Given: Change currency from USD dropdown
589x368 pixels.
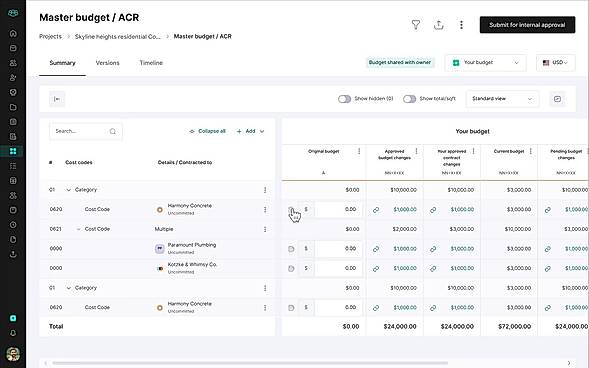Looking at the screenshot, I should click(x=555, y=63).
